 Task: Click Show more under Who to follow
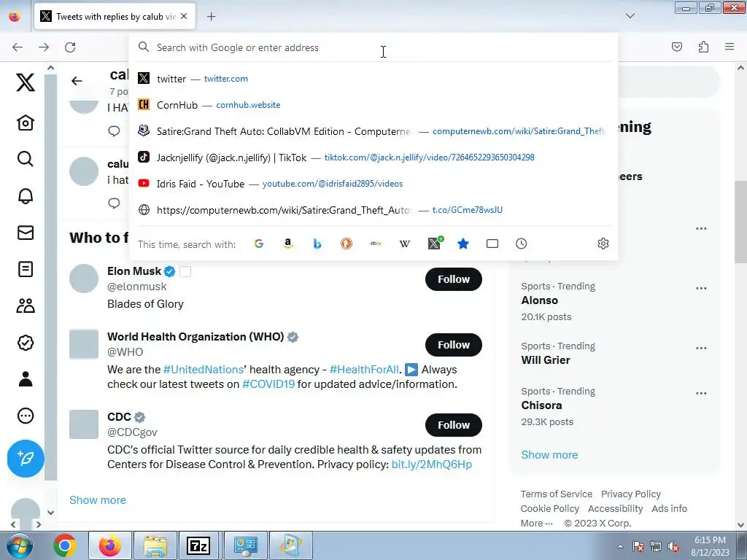coord(98,500)
